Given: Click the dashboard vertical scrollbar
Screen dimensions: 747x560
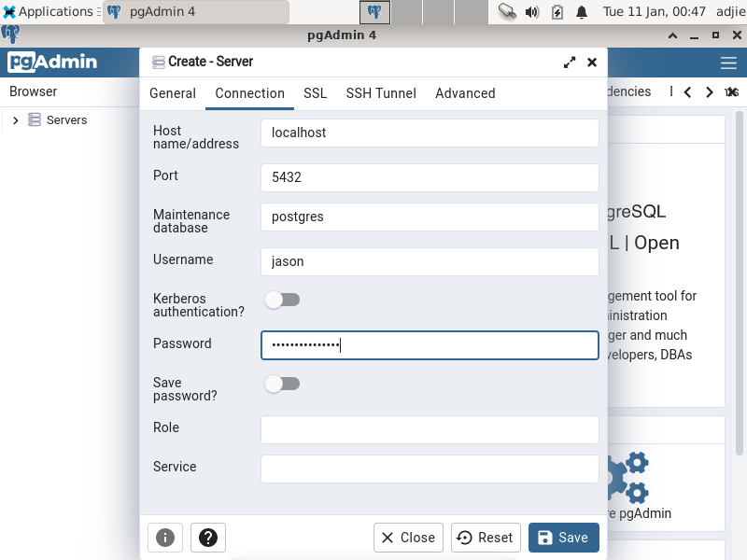Looking at the screenshot, I should pos(740,284).
